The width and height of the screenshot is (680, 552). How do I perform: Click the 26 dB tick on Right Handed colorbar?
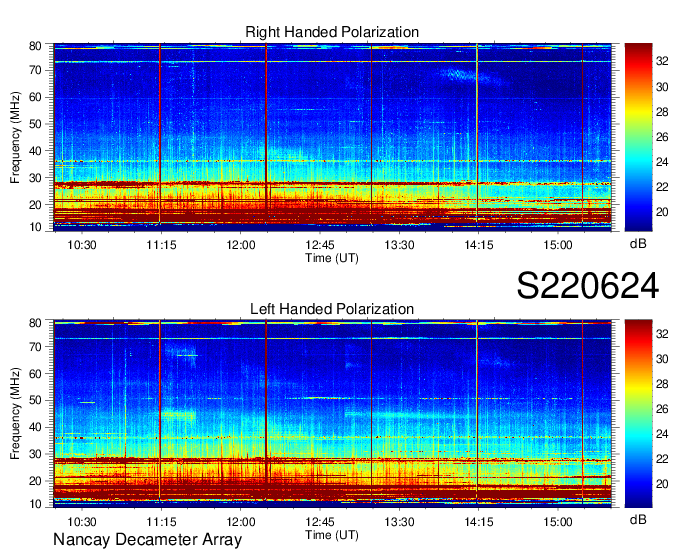pyautogui.click(x=662, y=137)
